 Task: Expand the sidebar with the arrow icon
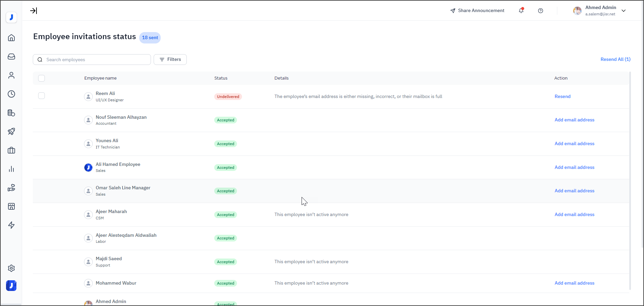coord(33,11)
